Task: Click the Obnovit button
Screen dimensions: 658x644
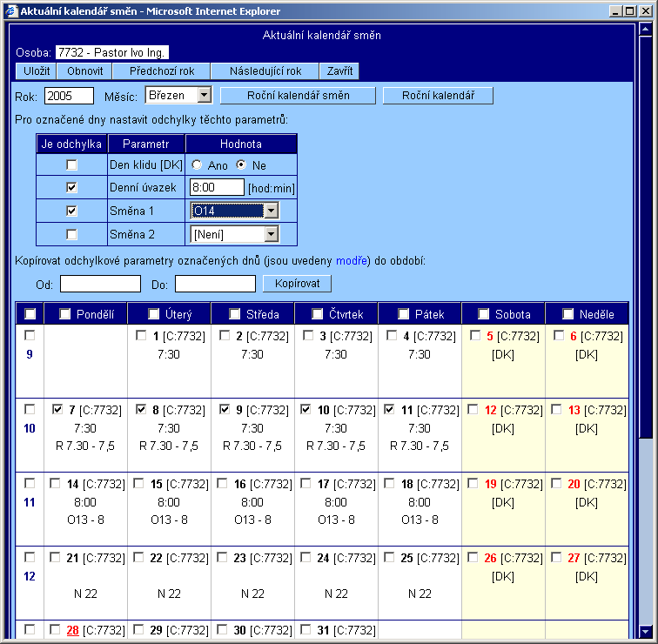Action: 84,70
